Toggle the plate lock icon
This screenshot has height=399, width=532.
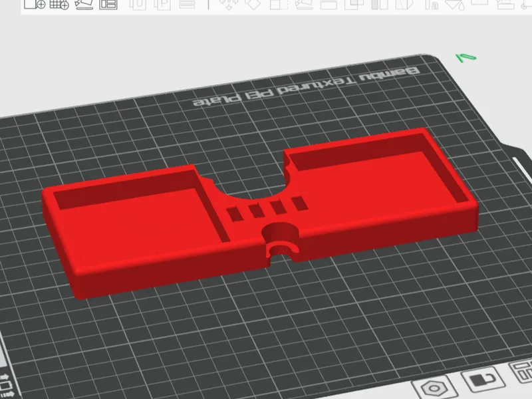(483, 379)
